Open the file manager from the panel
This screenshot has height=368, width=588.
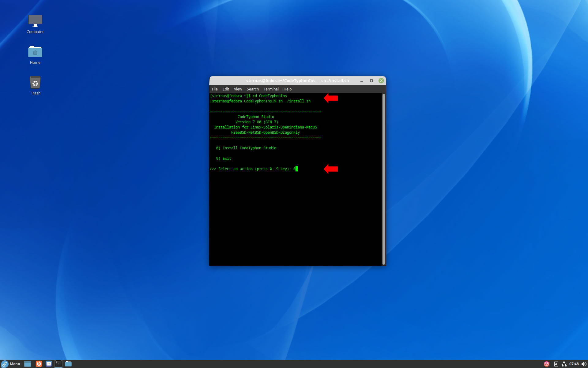[x=68, y=364]
